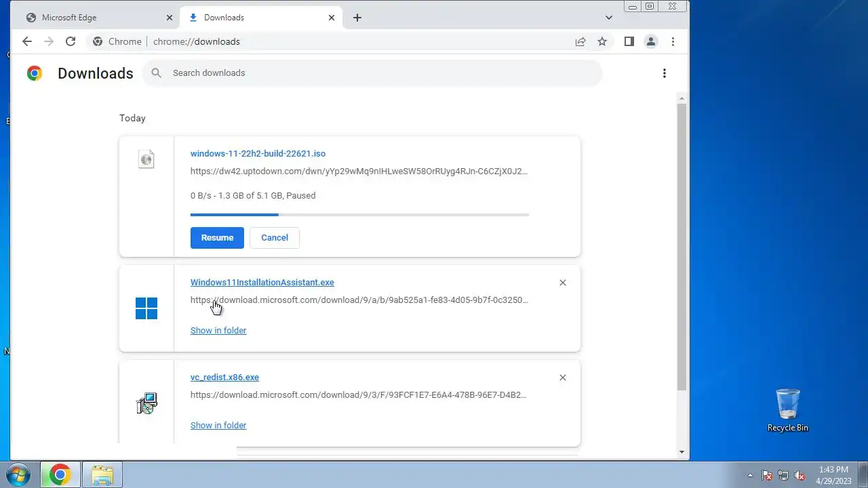This screenshot has height=488, width=868.
Task: Click the magnifier icon in search downloads
Action: point(157,73)
